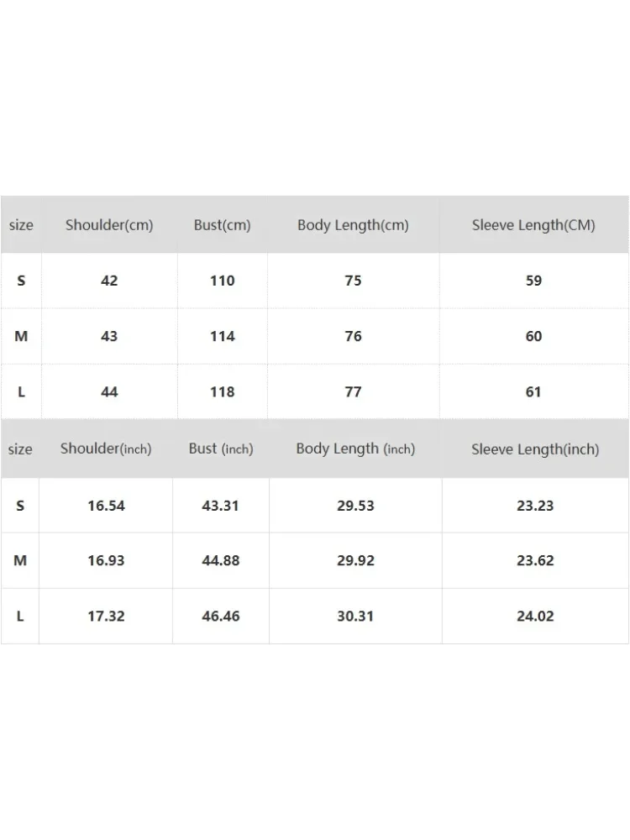Click the body length value 76
This screenshot has width=630, height=840.
[x=353, y=336]
